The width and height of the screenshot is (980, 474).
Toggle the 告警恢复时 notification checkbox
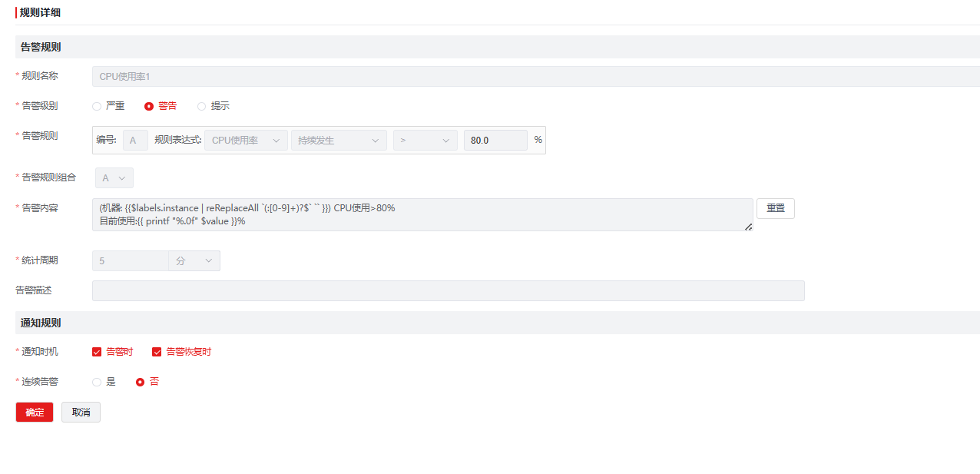[157, 352]
